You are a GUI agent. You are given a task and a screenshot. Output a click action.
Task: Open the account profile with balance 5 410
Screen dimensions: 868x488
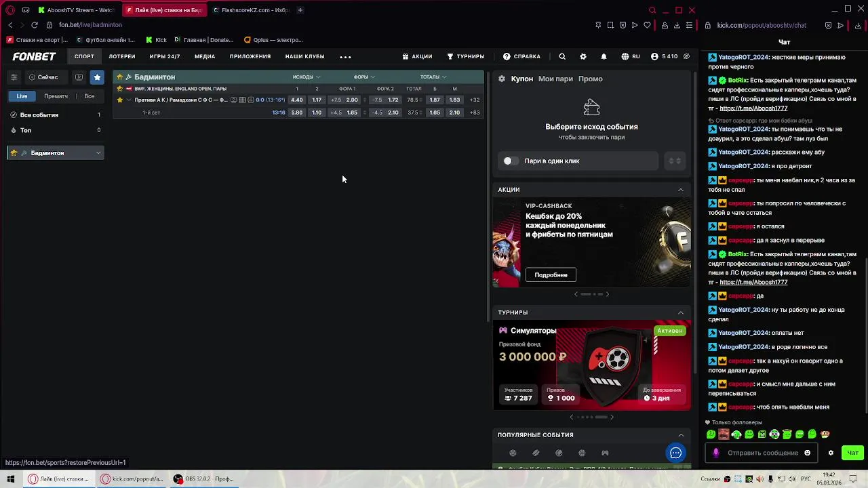(x=665, y=57)
